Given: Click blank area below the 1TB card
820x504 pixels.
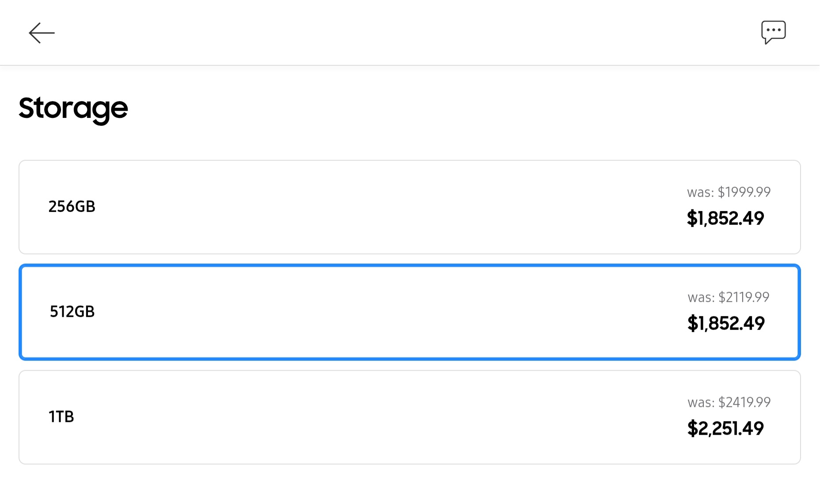Looking at the screenshot, I should [398, 485].
